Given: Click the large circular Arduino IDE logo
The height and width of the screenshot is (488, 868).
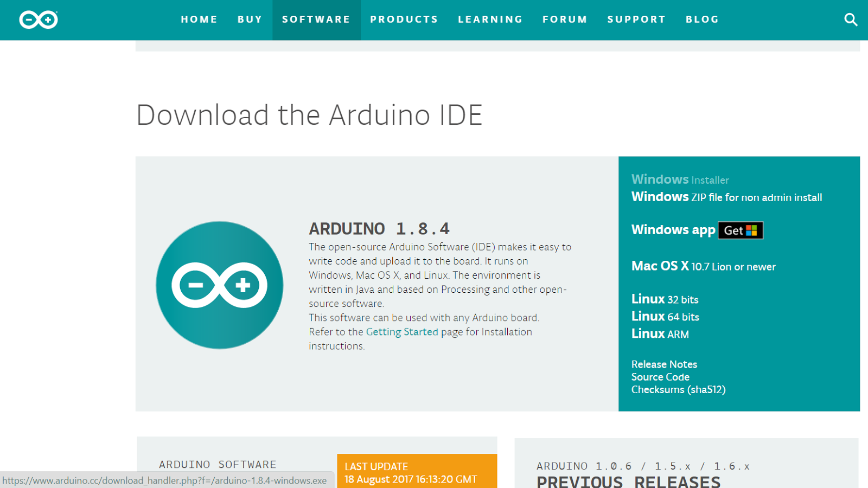Looking at the screenshot, I should click(219, 284).
